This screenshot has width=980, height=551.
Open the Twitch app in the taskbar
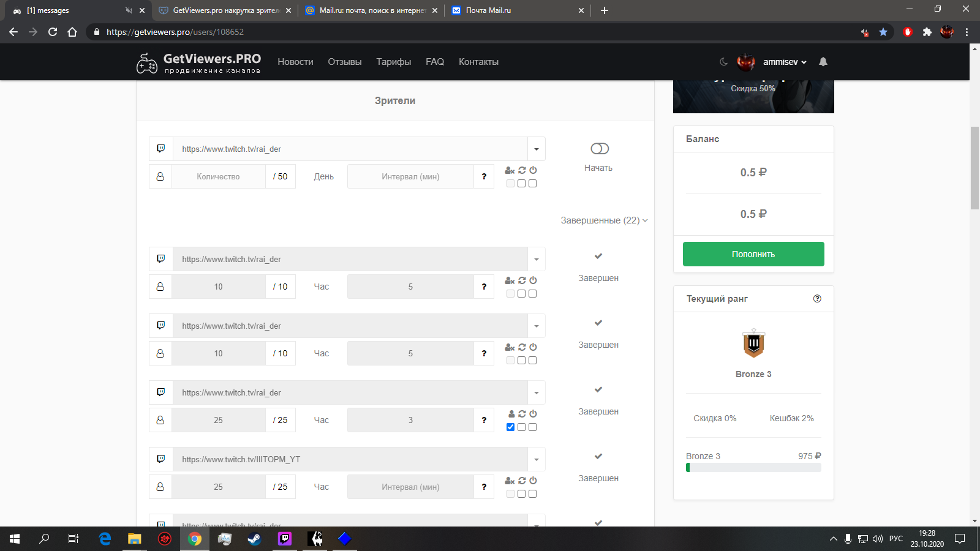[285, 539]
